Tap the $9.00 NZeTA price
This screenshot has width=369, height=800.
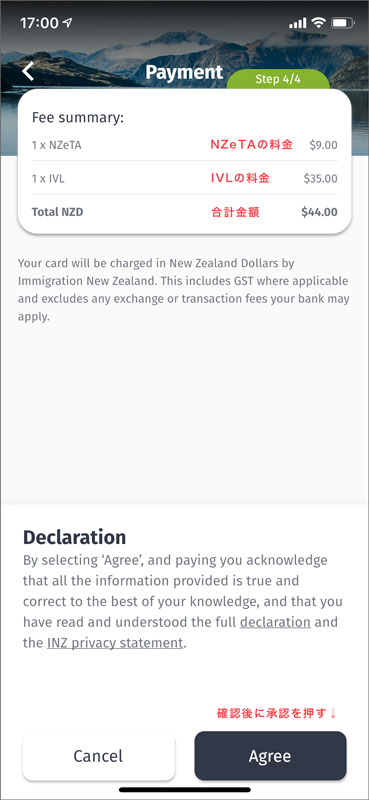coord(324,145)
